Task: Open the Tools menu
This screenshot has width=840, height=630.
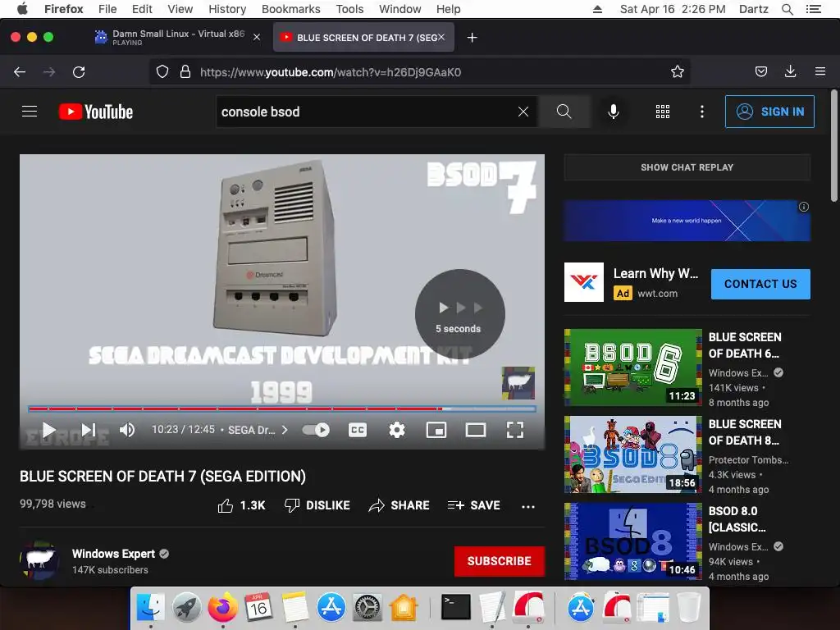Action: pos(349,9)
